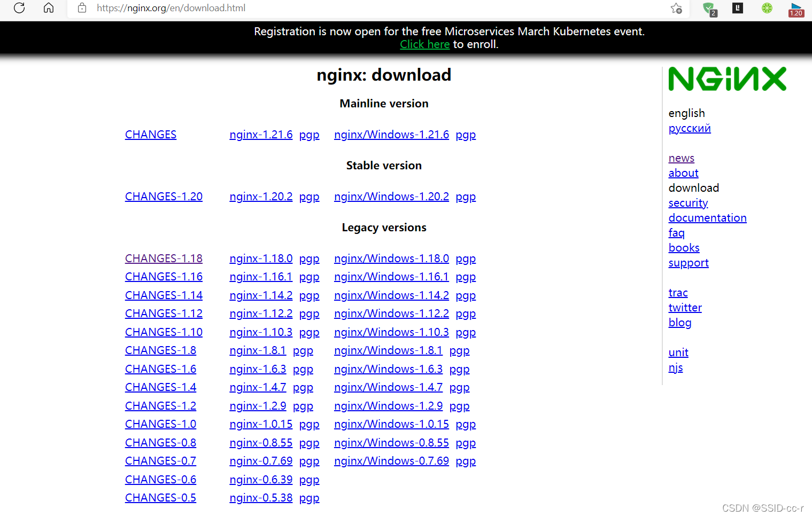Open blue arrow extension with 1.20 badge
Screen dimensions: 812x517
[796, 9]
